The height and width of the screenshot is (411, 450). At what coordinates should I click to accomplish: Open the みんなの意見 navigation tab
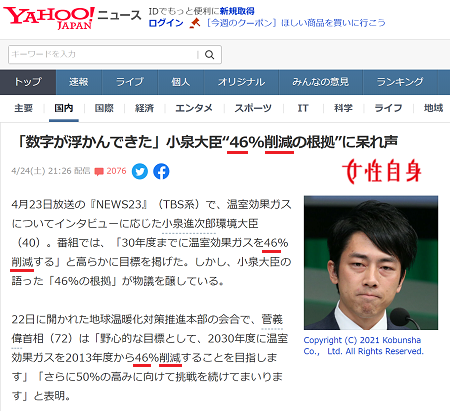pyautogui.click(x=320, y=82)
